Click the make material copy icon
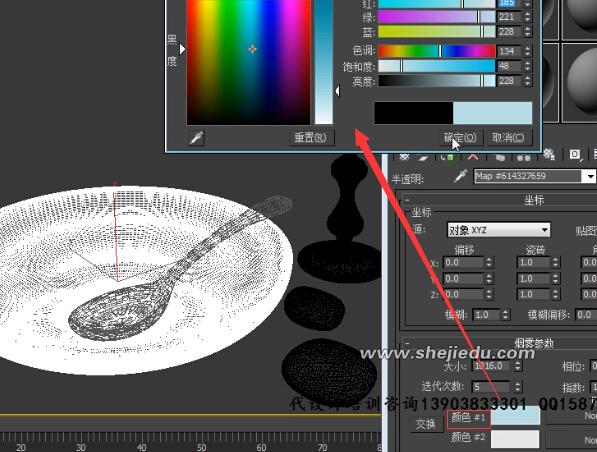 click(x=500, y=157)
